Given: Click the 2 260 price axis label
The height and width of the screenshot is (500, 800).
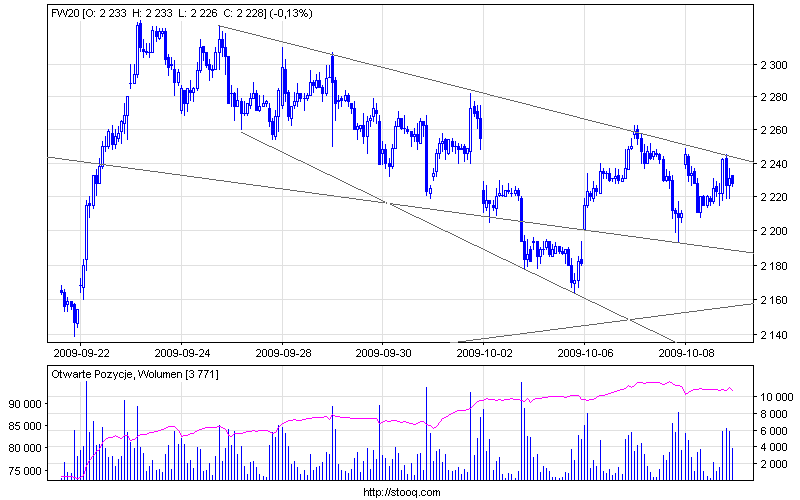Looking at the screenshot, I should point(773,131).
